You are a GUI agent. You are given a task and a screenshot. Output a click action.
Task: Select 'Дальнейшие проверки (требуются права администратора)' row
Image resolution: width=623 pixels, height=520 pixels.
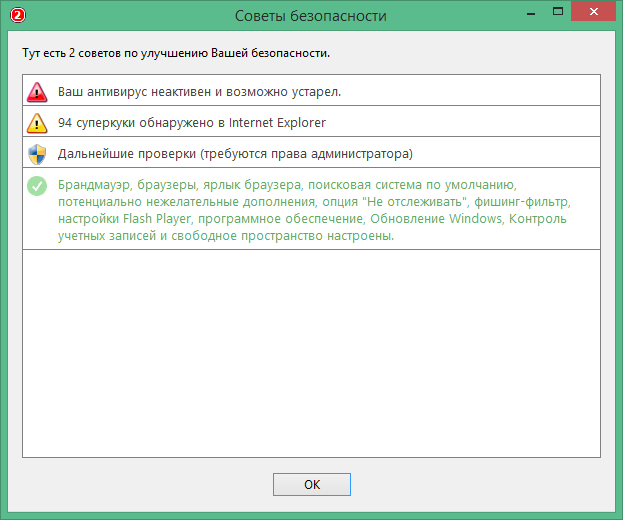click(312, 152)
